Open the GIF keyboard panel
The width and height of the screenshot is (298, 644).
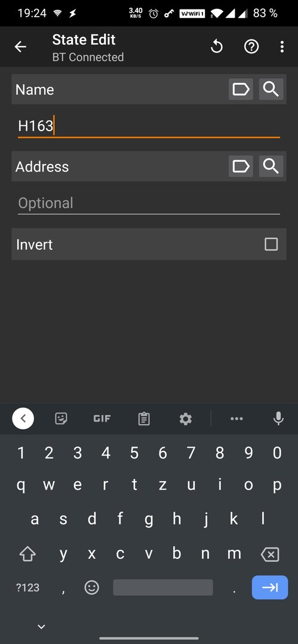[102, 419]
